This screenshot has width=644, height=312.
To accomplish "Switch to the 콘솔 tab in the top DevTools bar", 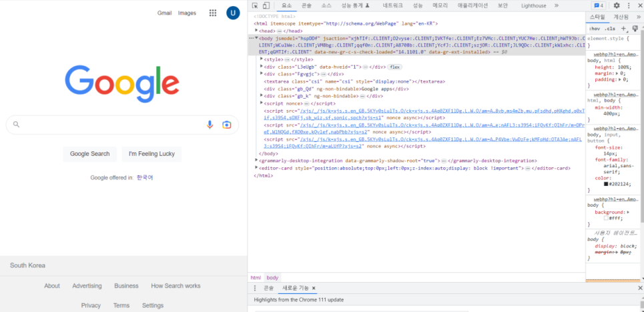I will click(306, 6).
